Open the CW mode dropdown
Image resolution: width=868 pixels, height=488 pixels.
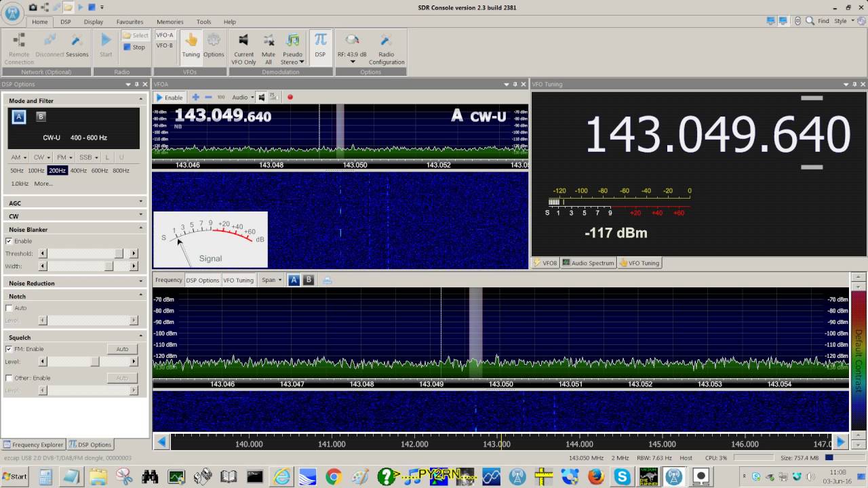41,157
